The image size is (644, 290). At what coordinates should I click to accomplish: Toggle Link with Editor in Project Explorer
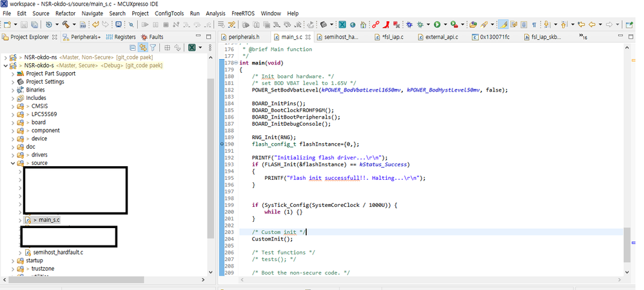[143, 48]
